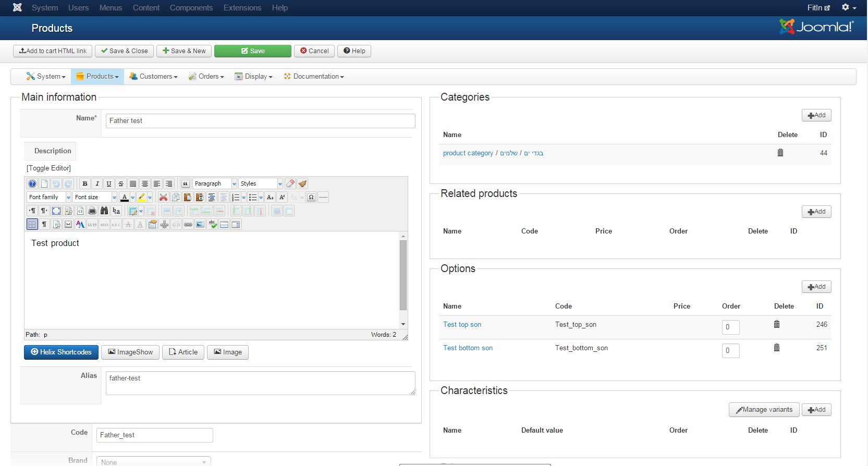Open the Brand None dropdown
This screenshot has width=868, height=466.
(x=154, y=462)
